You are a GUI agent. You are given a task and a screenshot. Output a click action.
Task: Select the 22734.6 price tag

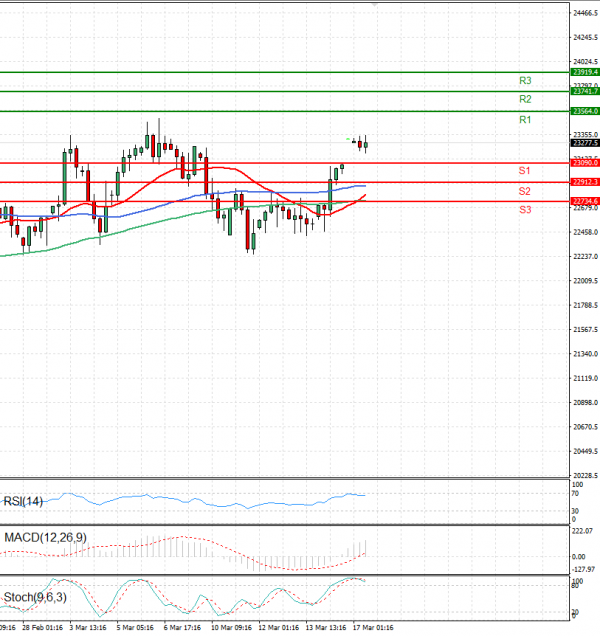coord(585,201)
